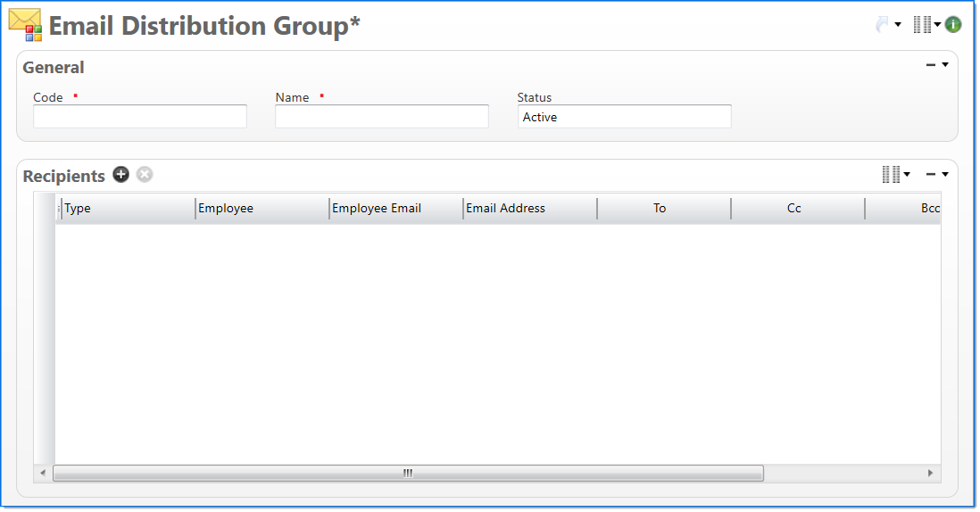This screenshot has width=980, height=512.
Task: Click the email distribution group envelope icon
Action: (25, 25)
